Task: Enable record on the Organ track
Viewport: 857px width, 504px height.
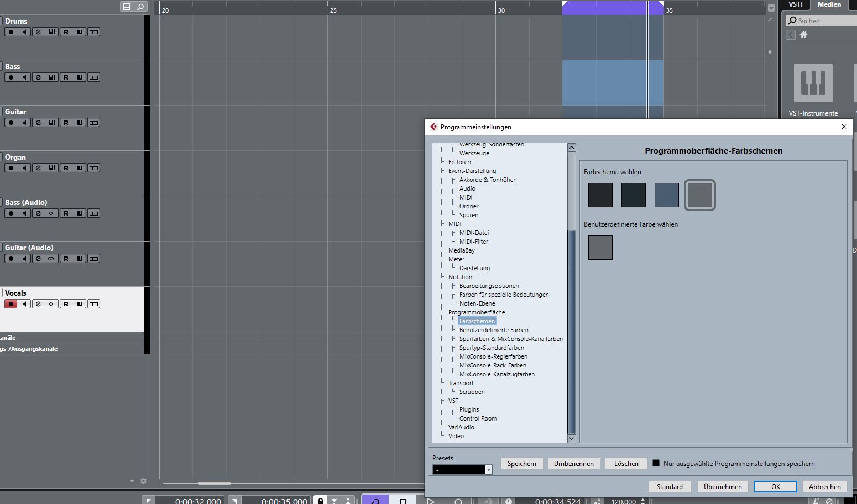Action: click(x=11, y=168)
